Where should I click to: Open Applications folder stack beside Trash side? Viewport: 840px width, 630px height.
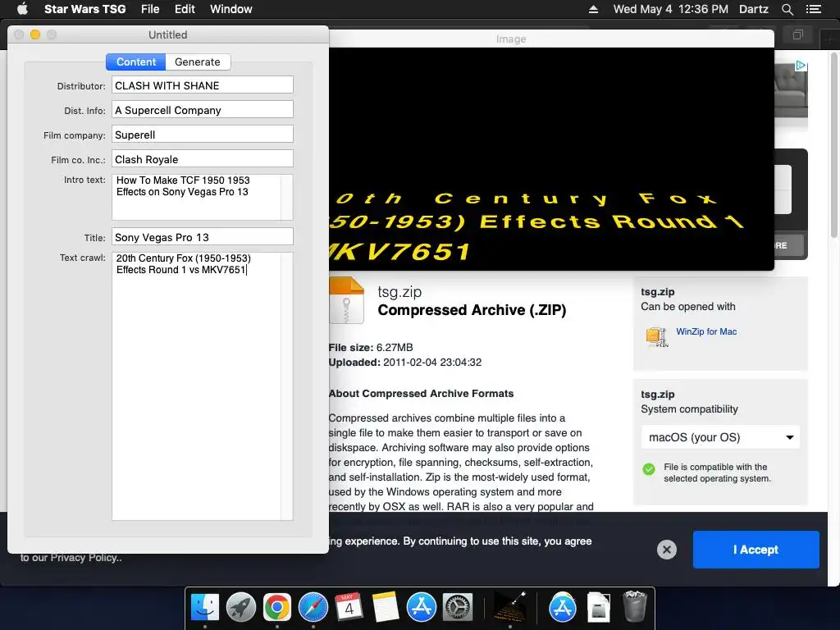[562, 608]
